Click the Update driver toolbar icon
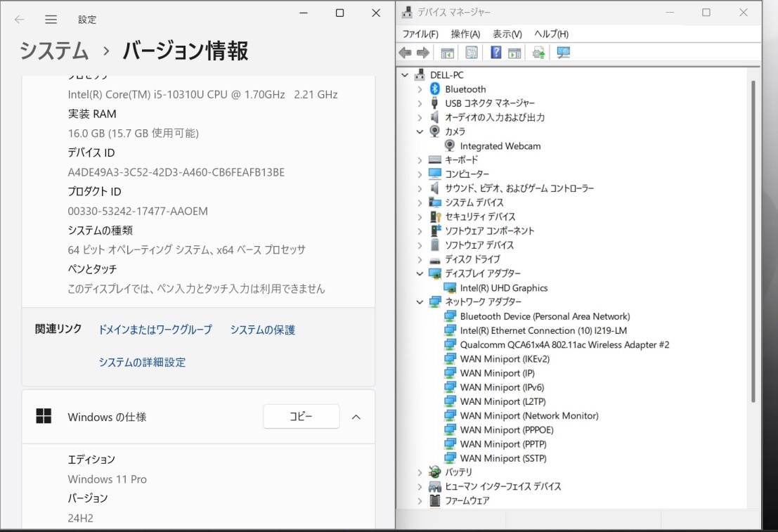The width and height of the screenshot is (778, 532). [x=539, y=53]
